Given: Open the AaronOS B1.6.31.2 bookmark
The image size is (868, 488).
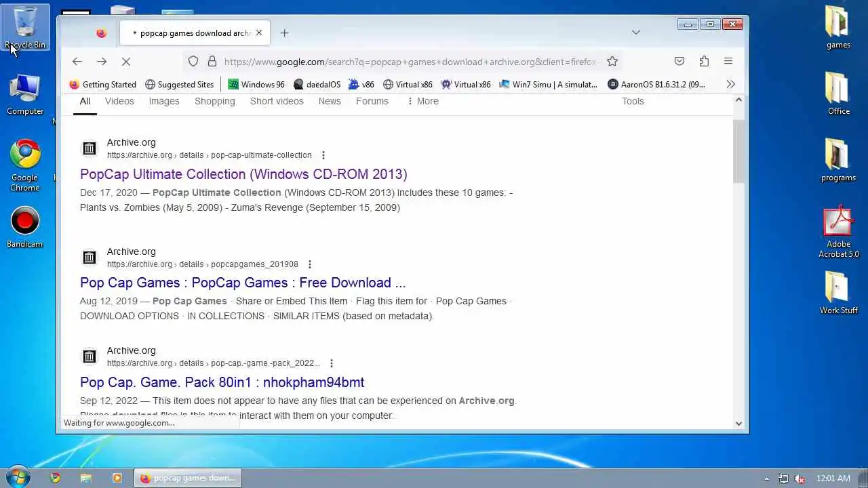Looking at the screenshot, I should coord(656,85).
